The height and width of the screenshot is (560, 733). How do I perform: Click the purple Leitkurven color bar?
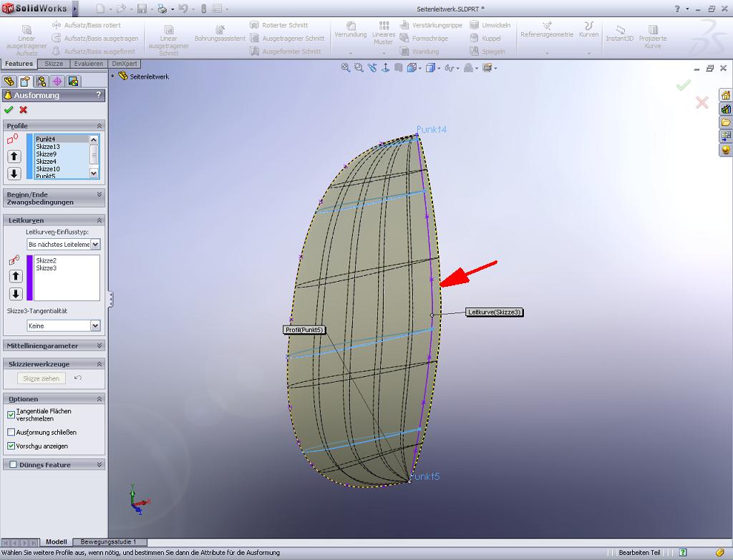29,278
